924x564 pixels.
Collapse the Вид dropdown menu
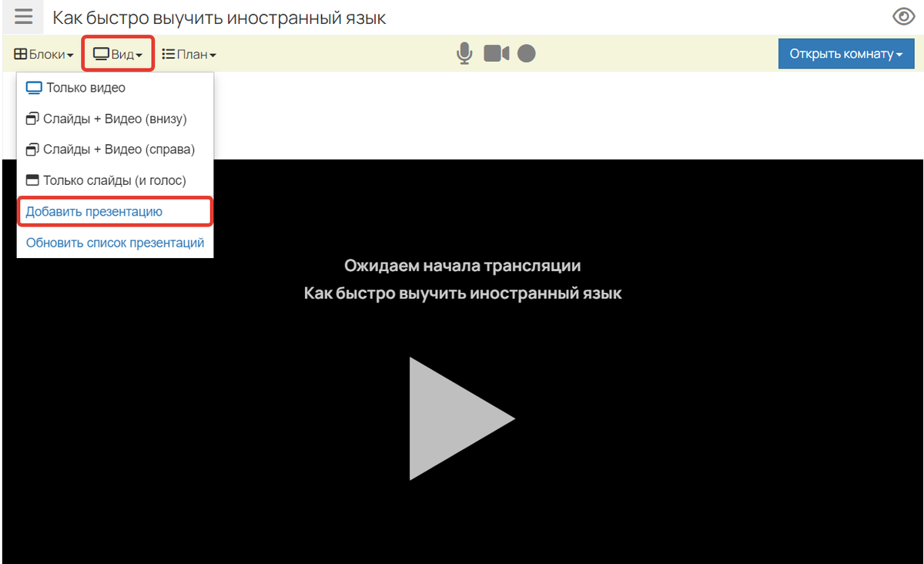click(x=118, y=55)
